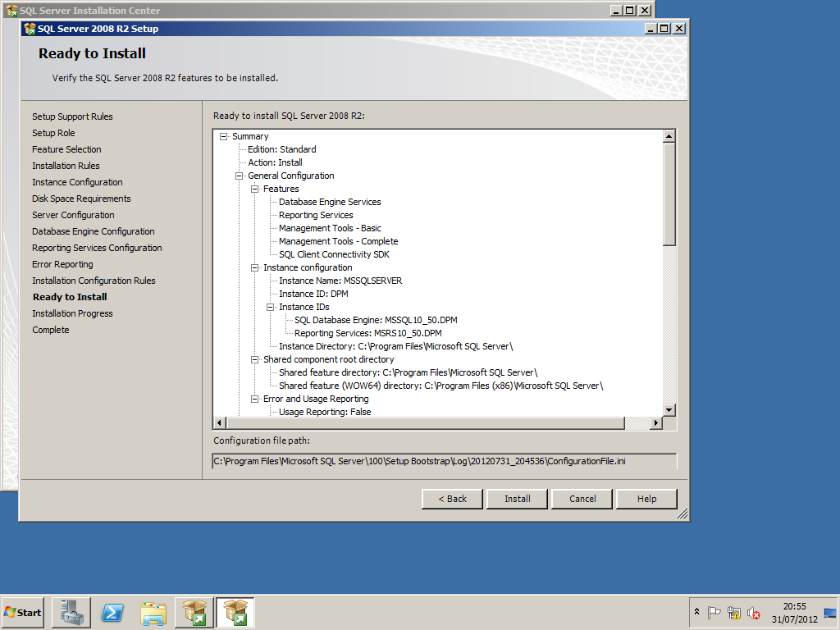Go to the Feature Selection step

(66, 149)
